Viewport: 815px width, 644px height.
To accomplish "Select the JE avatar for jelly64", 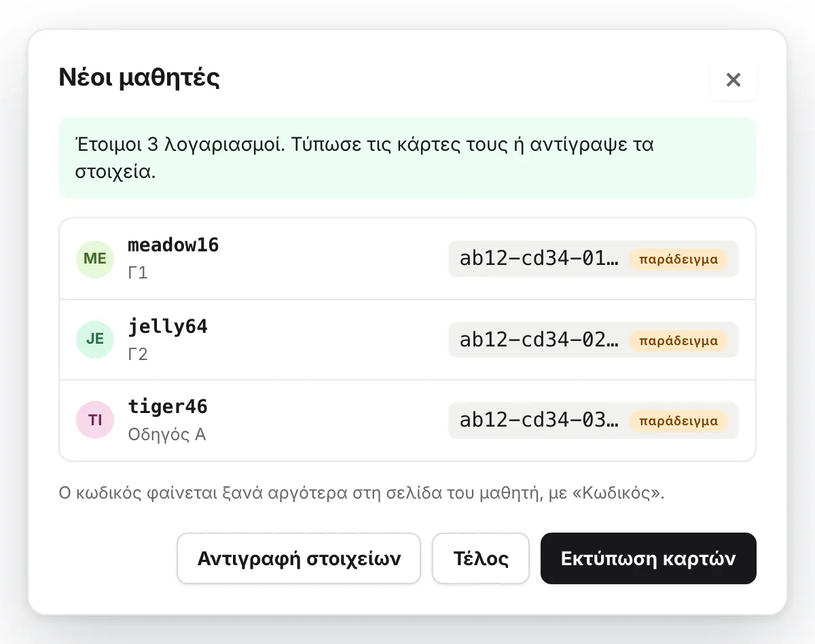I will 95,339.
